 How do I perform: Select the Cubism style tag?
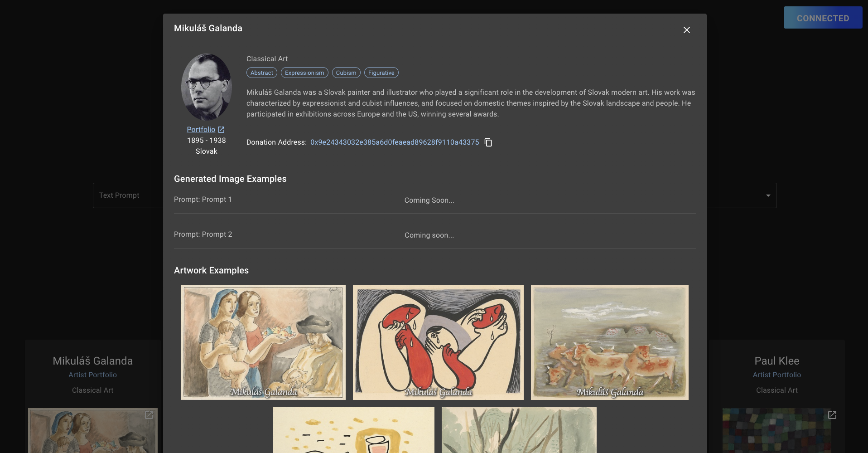pos(346,73)
